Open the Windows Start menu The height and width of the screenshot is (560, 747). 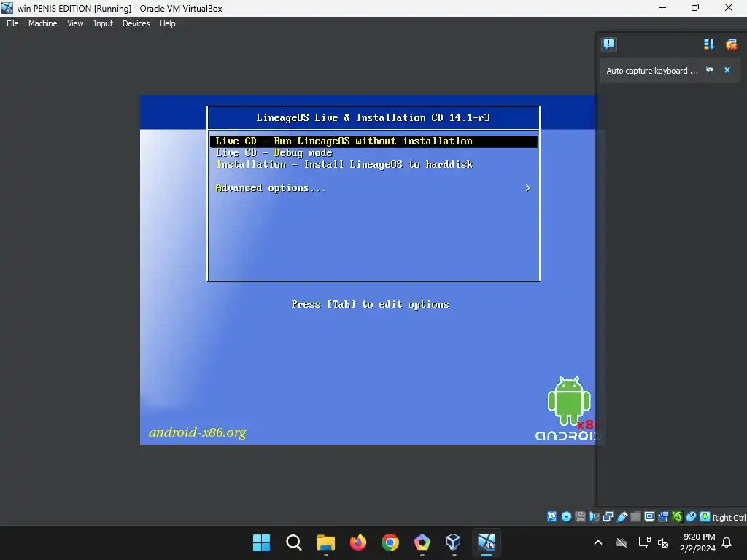click(x=261, y=542)
